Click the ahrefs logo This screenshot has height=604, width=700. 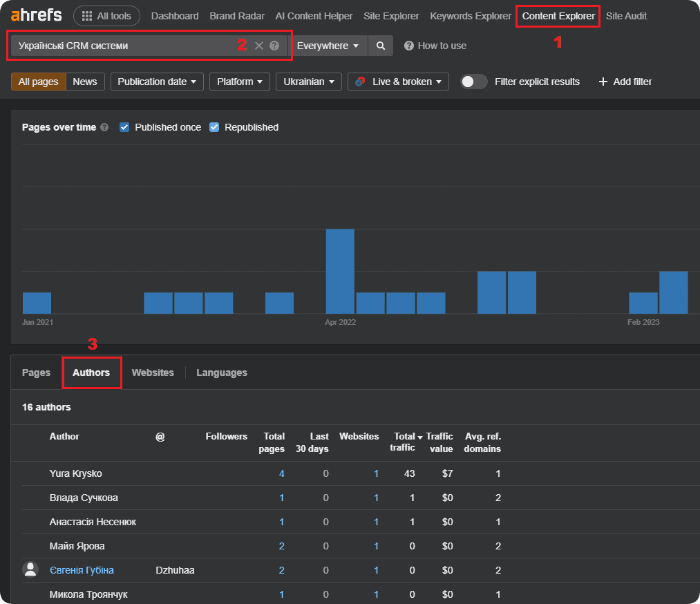tap(36, 16)
